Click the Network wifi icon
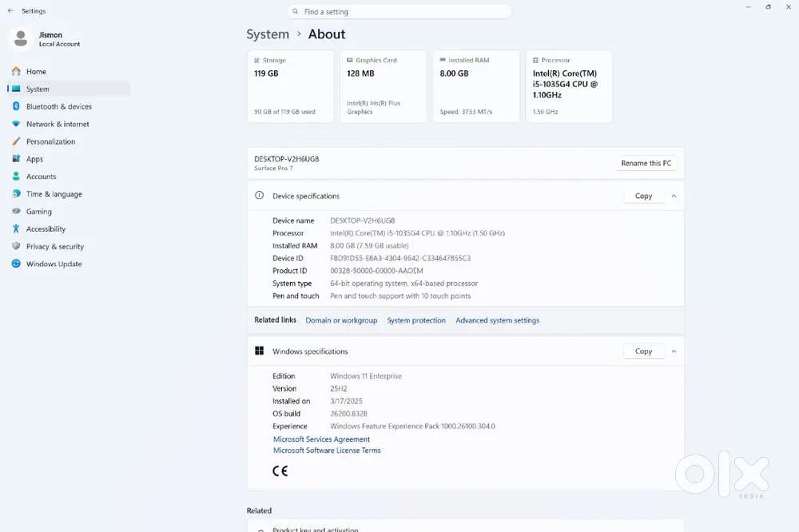Viewport: 799px width, 532px height. coord(16,124)
